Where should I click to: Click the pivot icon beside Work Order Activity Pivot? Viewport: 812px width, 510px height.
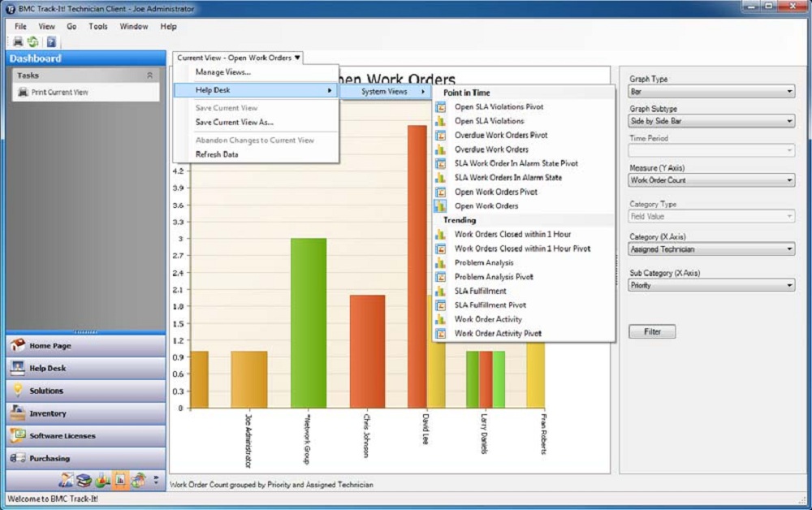(440, 334)
